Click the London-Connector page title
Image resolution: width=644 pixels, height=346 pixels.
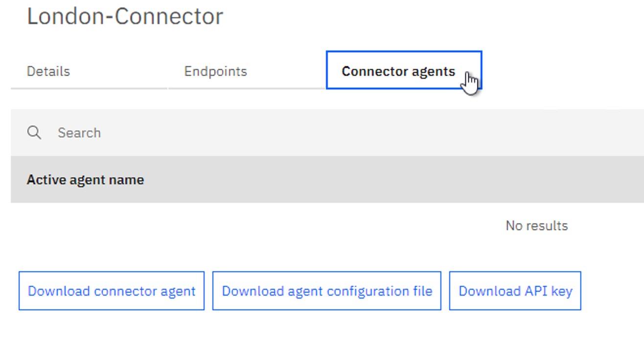click(125, 15)
